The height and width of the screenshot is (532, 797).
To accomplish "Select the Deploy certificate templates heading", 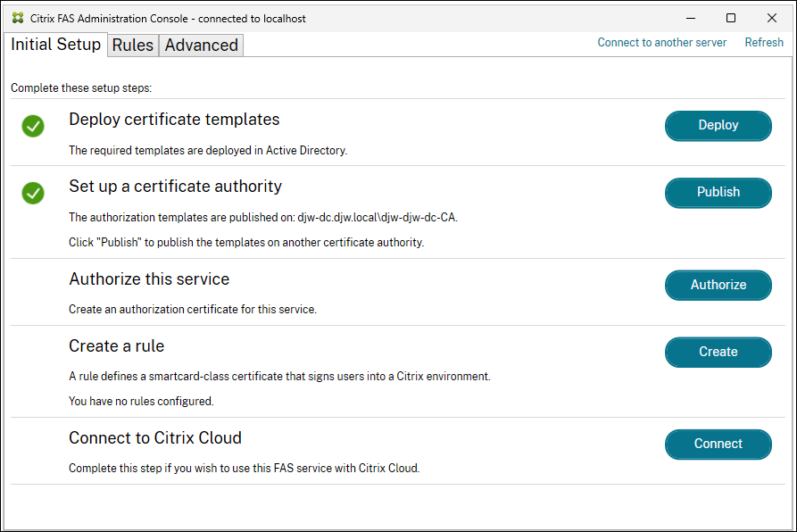I will tap(174, 119).
